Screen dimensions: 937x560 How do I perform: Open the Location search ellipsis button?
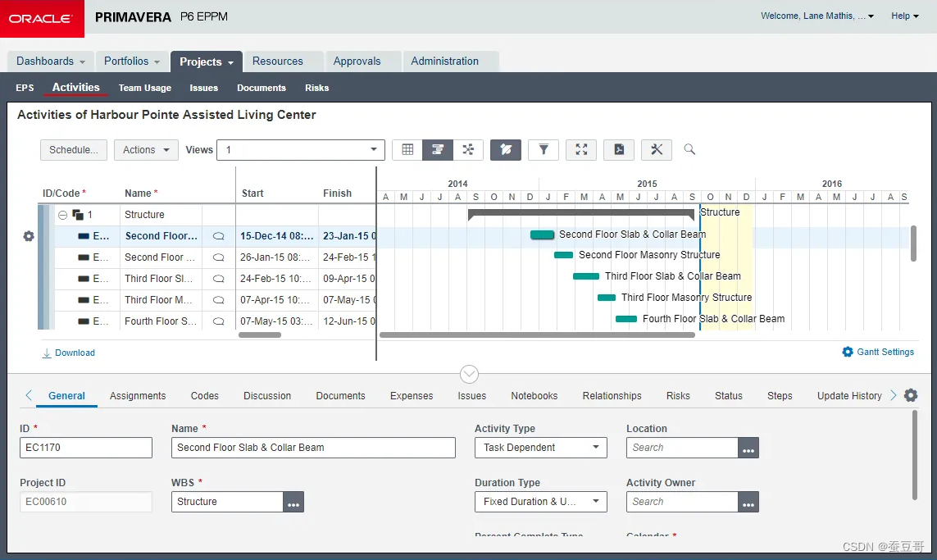tap(748, 448)
